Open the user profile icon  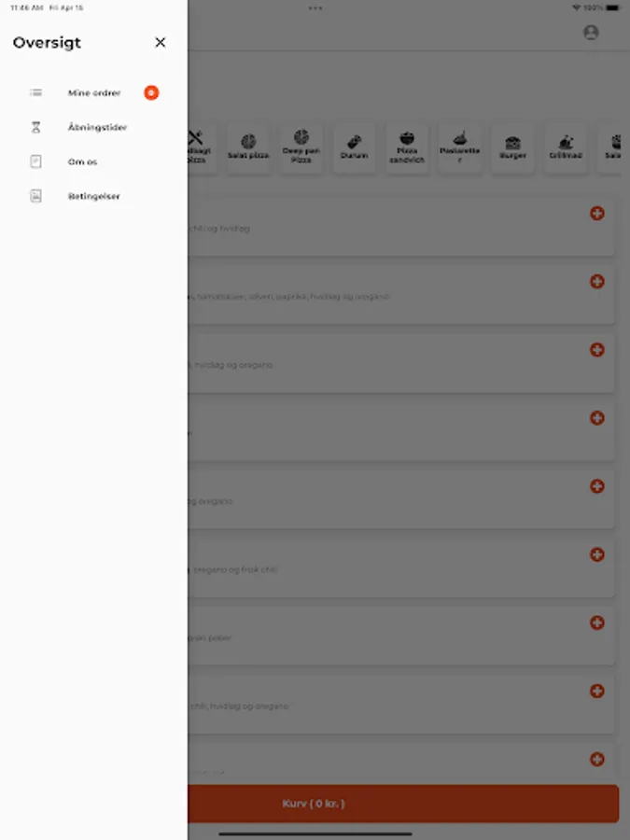pos(591,32)
